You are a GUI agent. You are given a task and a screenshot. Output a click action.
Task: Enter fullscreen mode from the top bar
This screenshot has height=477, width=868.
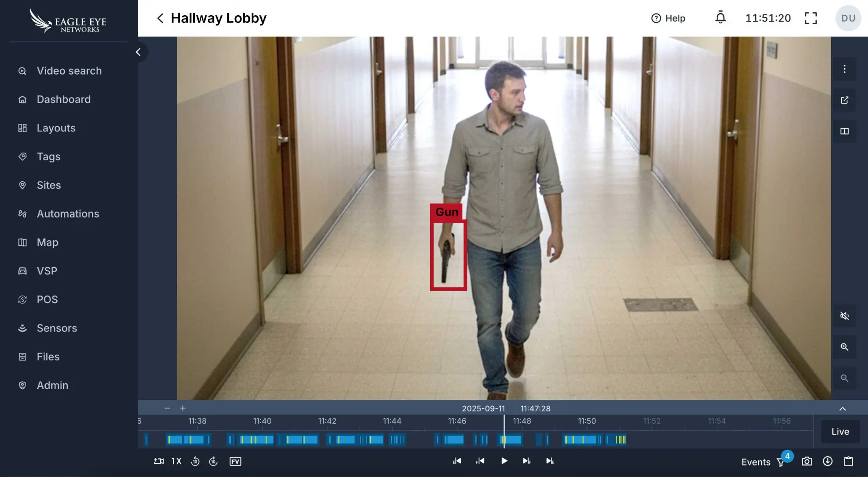click(x=811, y=18)
